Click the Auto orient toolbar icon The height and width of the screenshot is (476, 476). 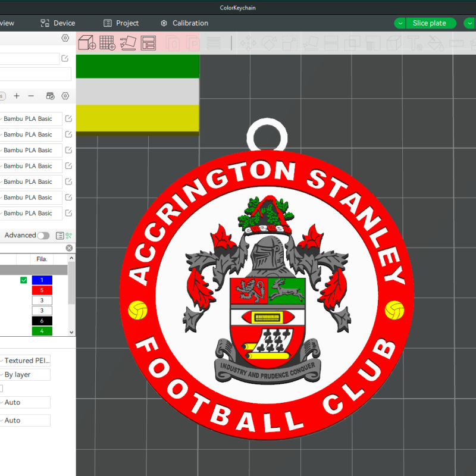pos(128,42)
